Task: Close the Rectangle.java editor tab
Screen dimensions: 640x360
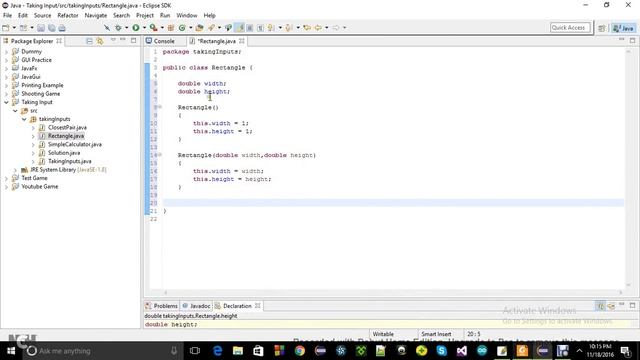Action: (242, 41)
